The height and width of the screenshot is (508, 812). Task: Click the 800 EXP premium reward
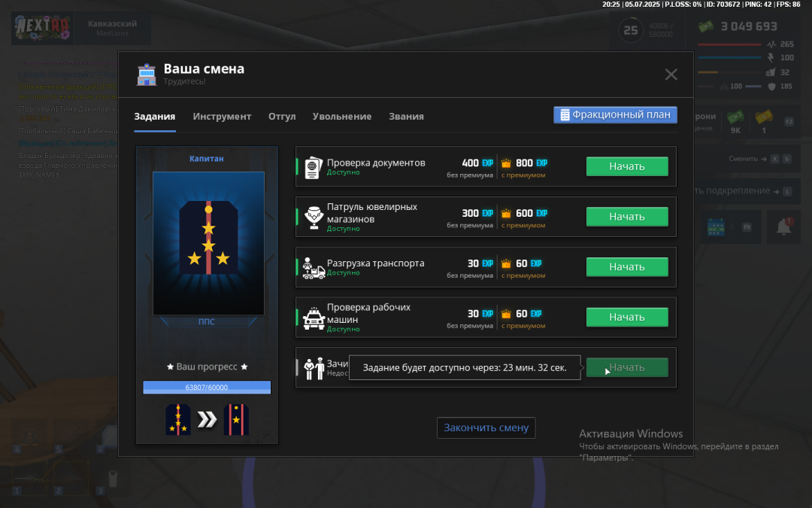click(x=532, y=163)
